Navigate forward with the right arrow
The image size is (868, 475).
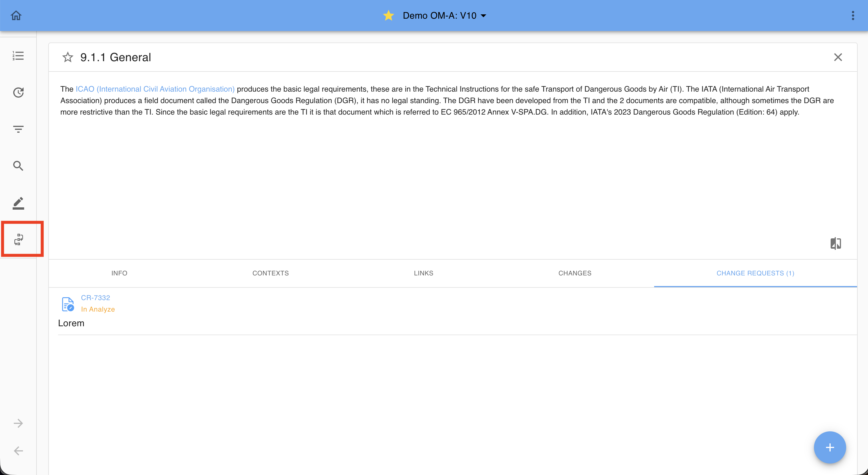(x=18, y=423)
